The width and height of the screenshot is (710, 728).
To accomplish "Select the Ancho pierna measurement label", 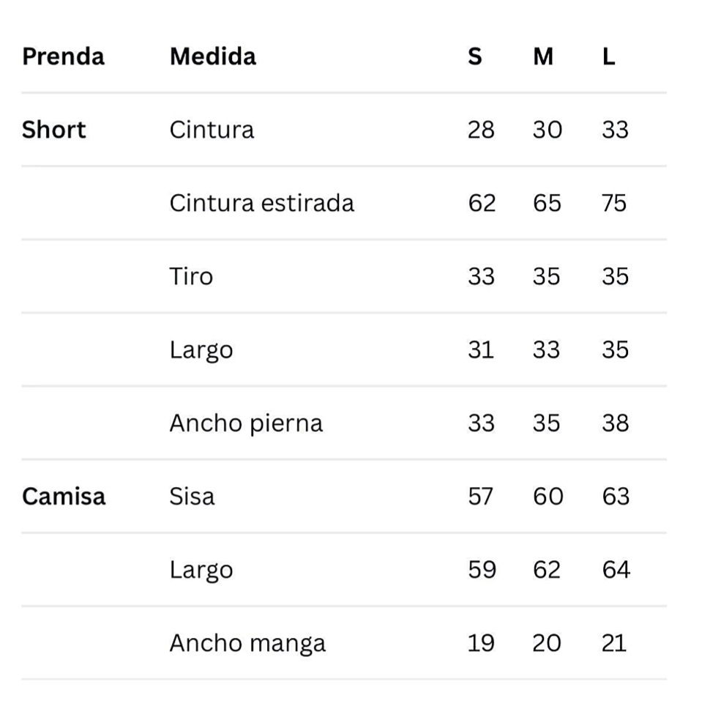I will coord(246,423).
